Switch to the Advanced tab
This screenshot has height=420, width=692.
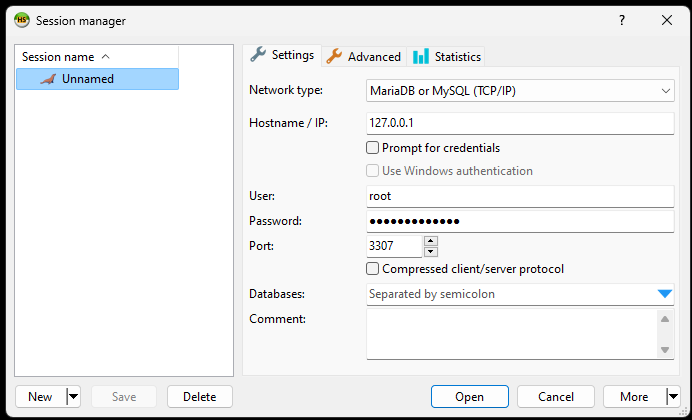(364, 56)
